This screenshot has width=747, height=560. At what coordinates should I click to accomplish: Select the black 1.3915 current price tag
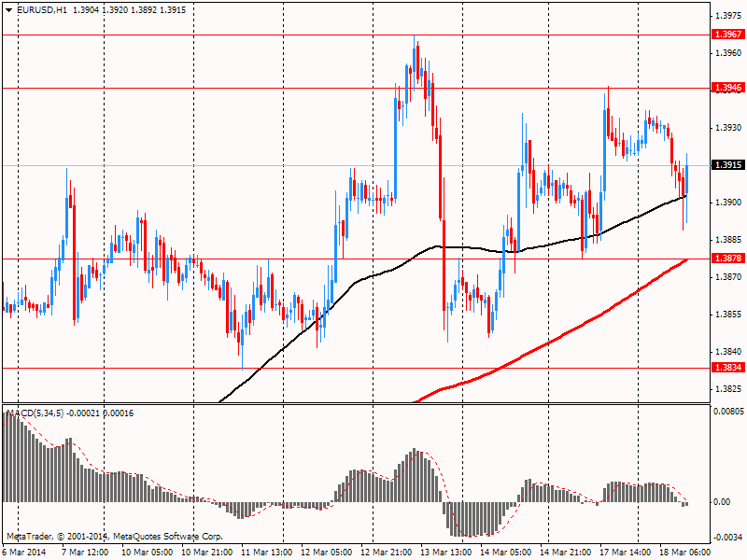727,165
